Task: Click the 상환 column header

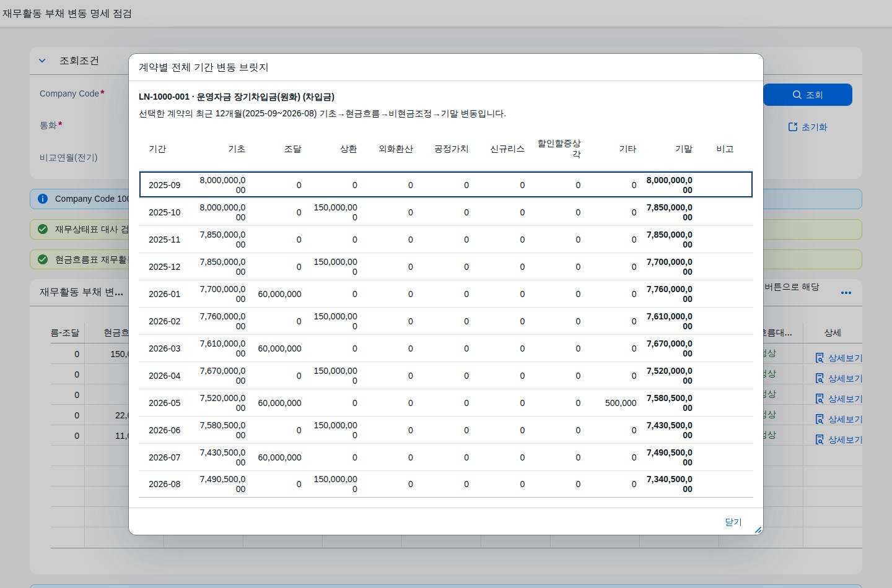Action: [348, 149]
